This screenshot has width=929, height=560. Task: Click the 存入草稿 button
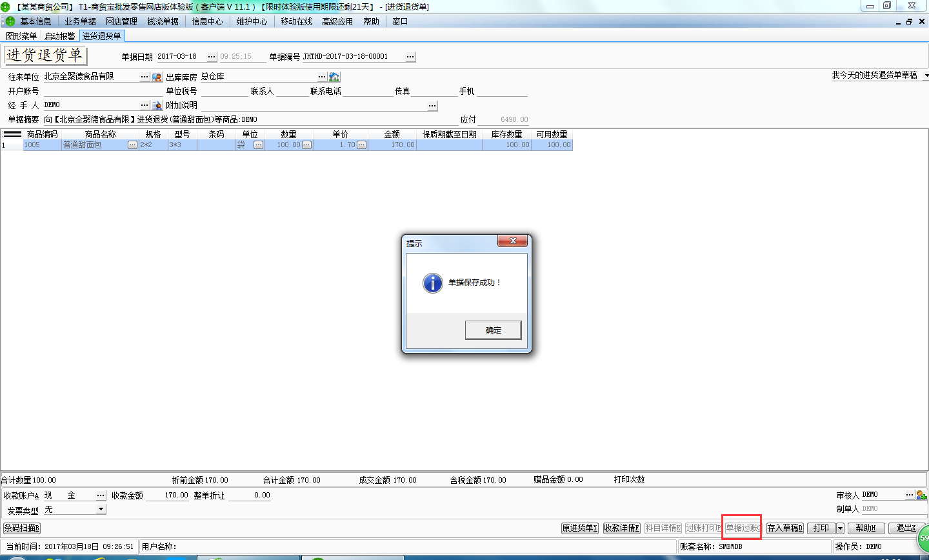(784, 528)
